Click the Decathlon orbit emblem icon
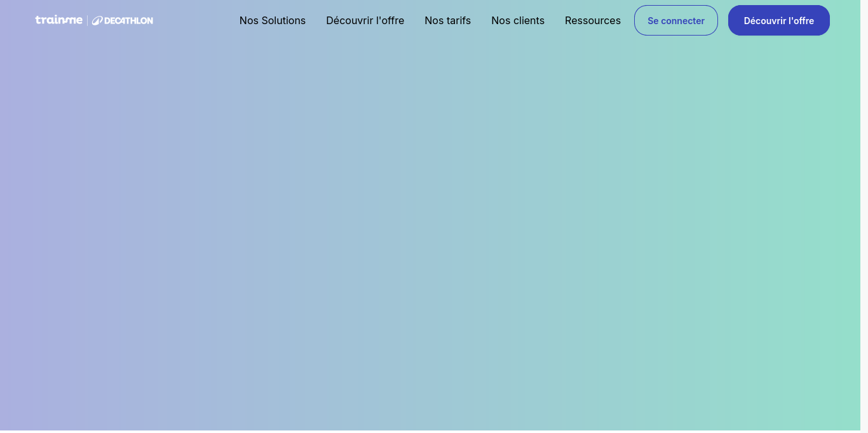The width and height of the screenshot is (868, 433). tap(97, 21)
